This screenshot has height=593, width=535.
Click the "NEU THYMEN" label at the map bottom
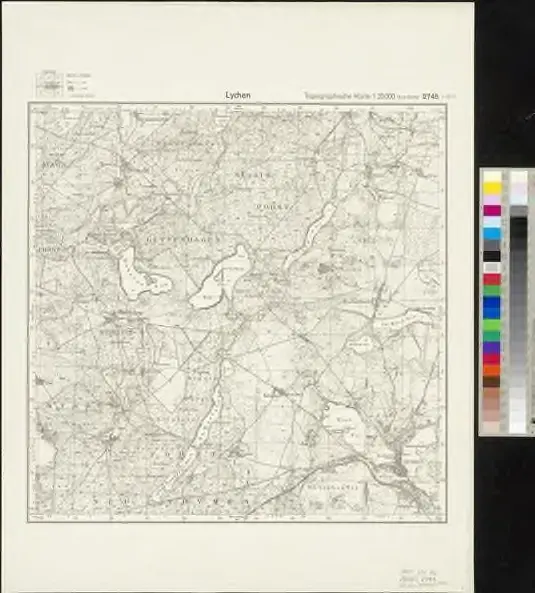(172, 501)
